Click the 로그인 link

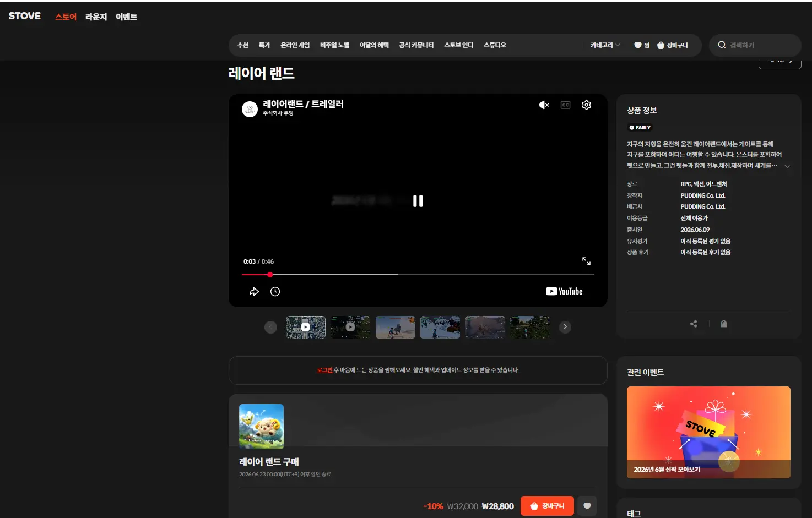point(324,370)
